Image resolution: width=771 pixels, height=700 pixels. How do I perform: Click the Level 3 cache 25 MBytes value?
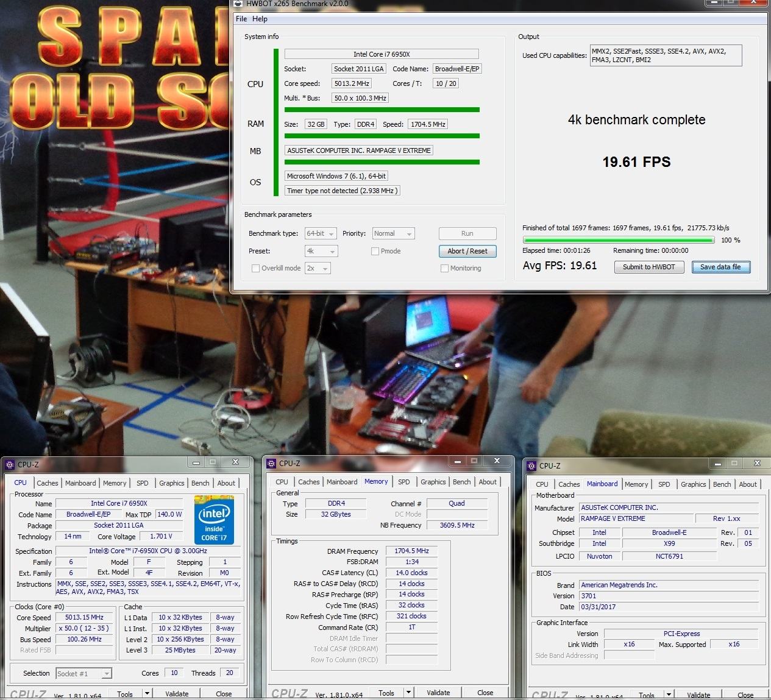(x=180, y=650)
